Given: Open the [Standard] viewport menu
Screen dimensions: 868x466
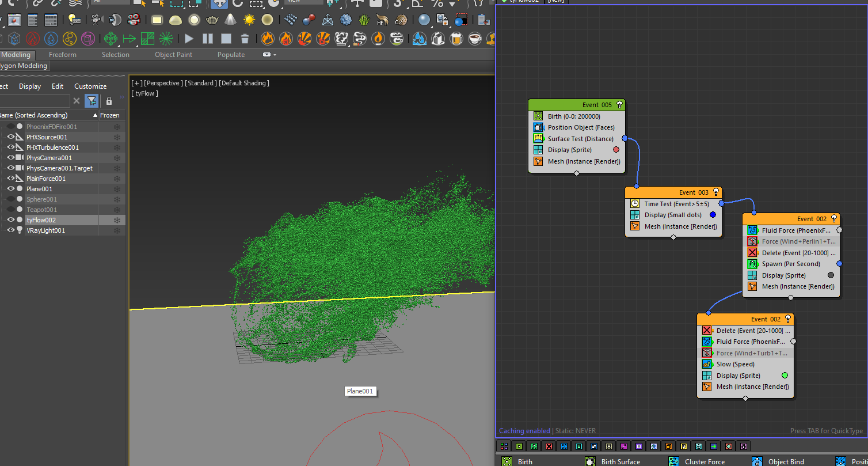Looking at the screenshot, I should (x=201, y=83).
